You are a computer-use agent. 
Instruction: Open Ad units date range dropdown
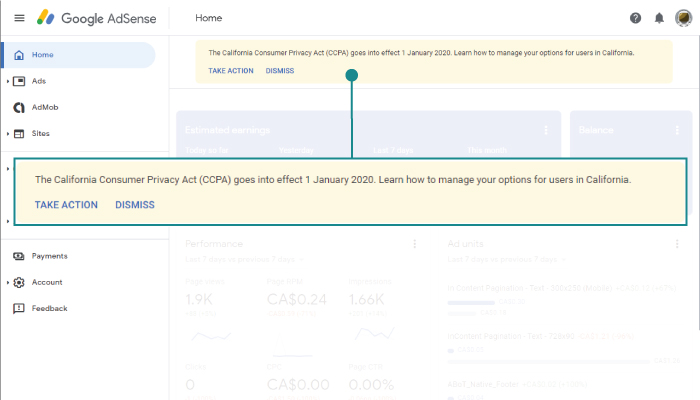[x=507, y=259]
